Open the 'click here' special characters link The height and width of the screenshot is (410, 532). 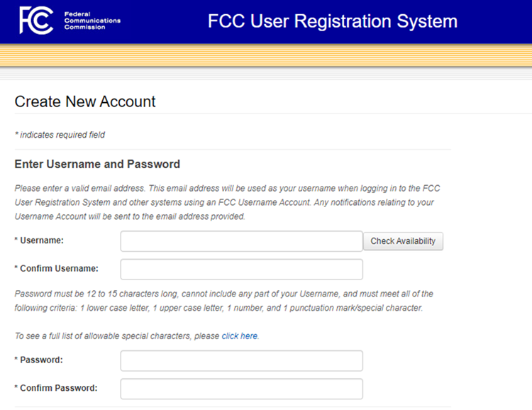click(x=240, y=336)
